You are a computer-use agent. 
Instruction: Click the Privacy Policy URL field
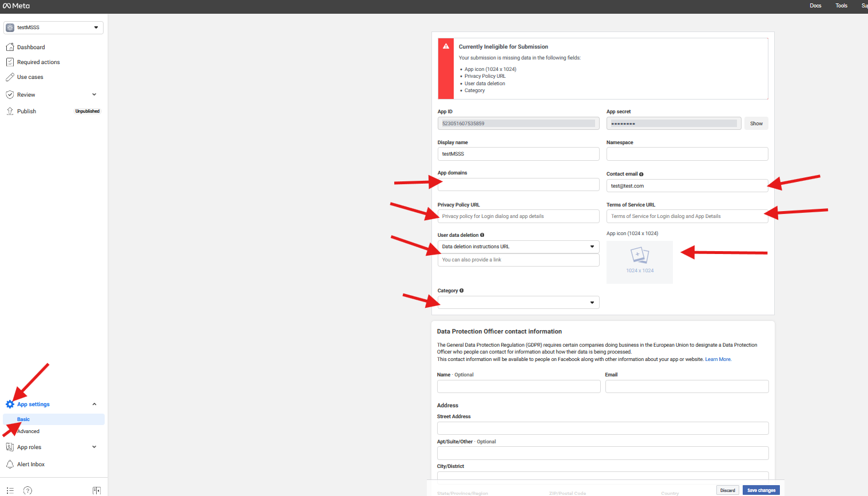[x=518, y=216]
